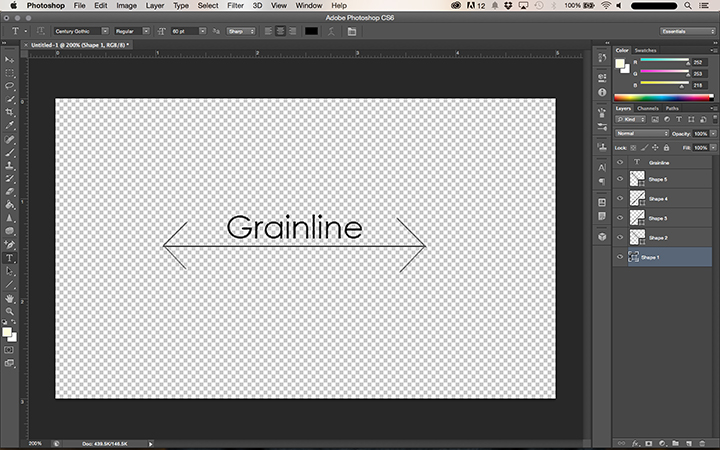Image resolution: width=720 pixels, height=450 pixels.
Task: Select the Line tool
Action: tap(9, 285)
